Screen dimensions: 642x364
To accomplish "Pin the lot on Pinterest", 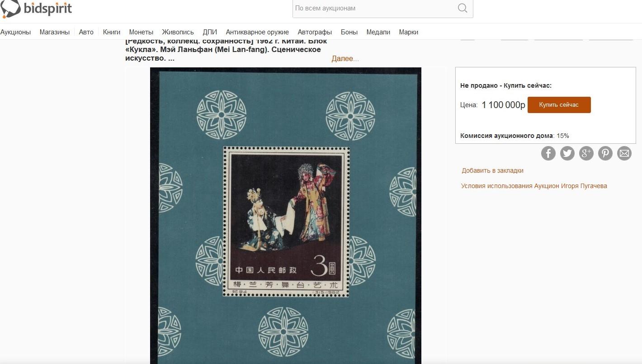I will click(605, 153).
